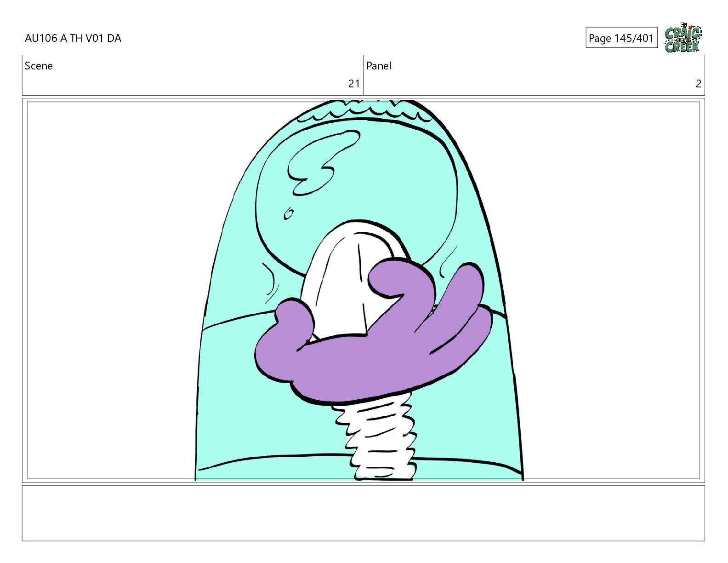
Task: Click the 'Page 145/401' page indicator
Action: tap(621, 38)
